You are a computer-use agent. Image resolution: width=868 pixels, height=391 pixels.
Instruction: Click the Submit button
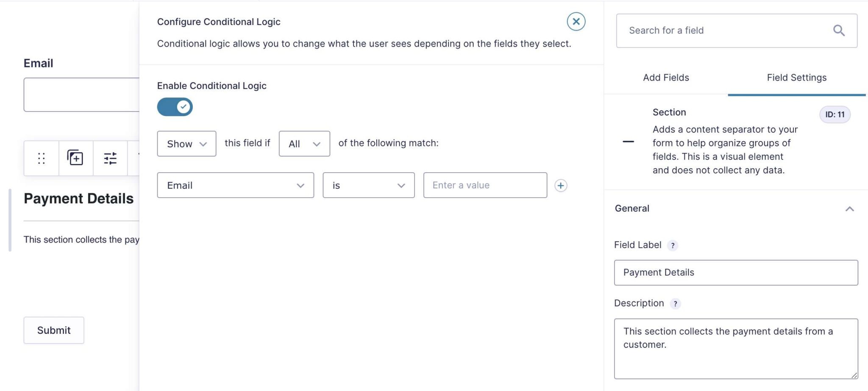coord(54,330)
